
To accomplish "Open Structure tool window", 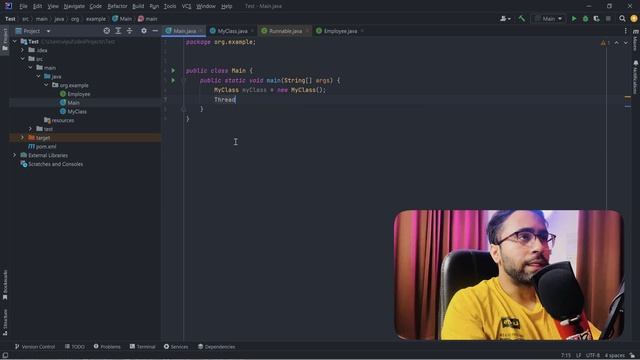I will [5, 322].
